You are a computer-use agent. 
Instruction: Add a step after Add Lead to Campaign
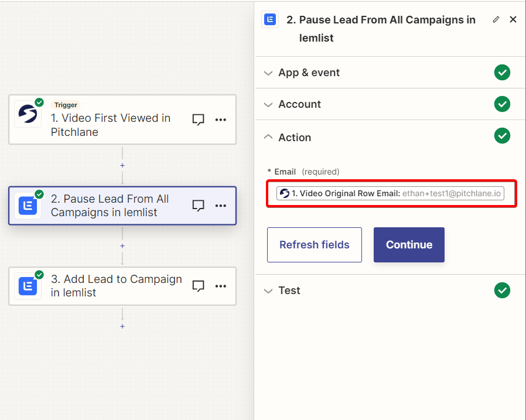[x=122, y=326]
